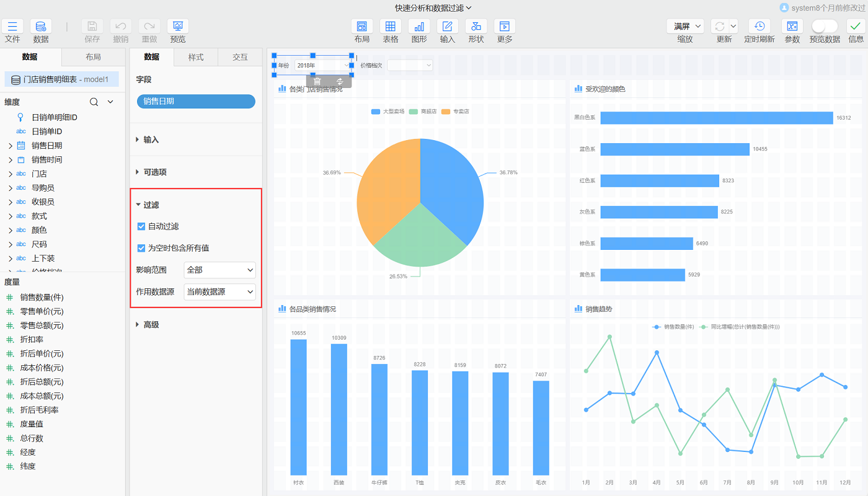Open the 影响范围 dropdown

coord(219,270)
